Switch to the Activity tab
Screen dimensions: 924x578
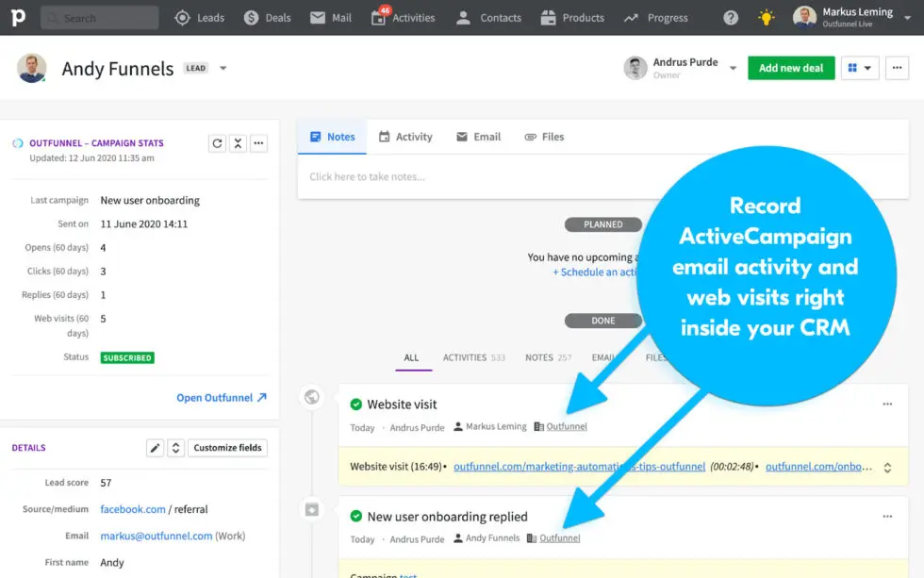pos(405,137)
